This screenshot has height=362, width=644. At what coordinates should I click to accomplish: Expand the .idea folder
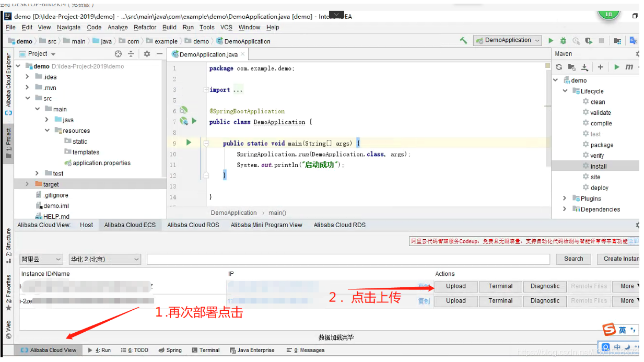(x=28, y=77)
